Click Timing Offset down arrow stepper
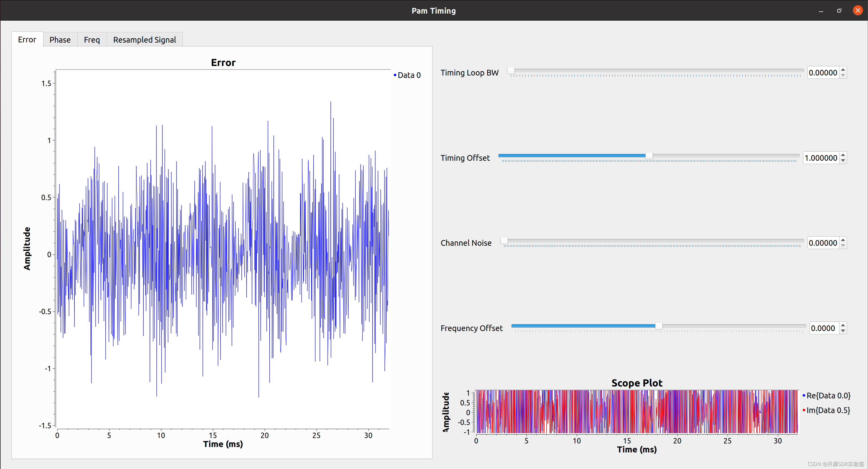This screenshot has height=469, width=868. 843,161
